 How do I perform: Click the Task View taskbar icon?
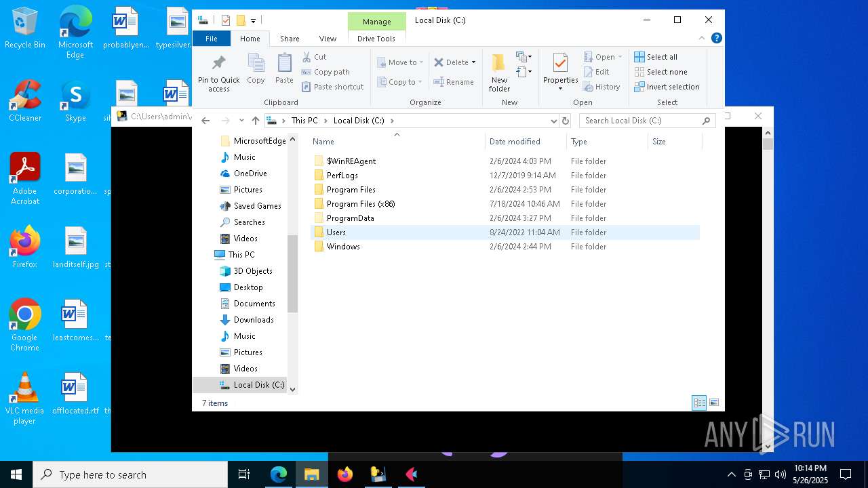coord(244,474)
